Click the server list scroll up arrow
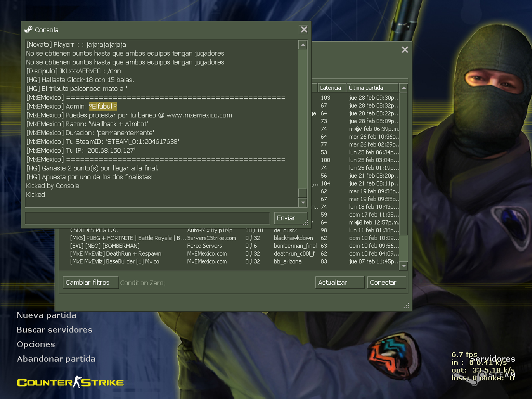Image resolution: width=532 pixels, height=399 pixels. click(404, 88)
